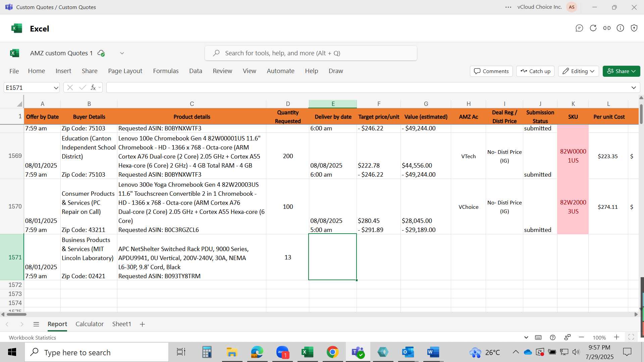Click the search for tools box
The image size is (644, 362).
(311, 53)
